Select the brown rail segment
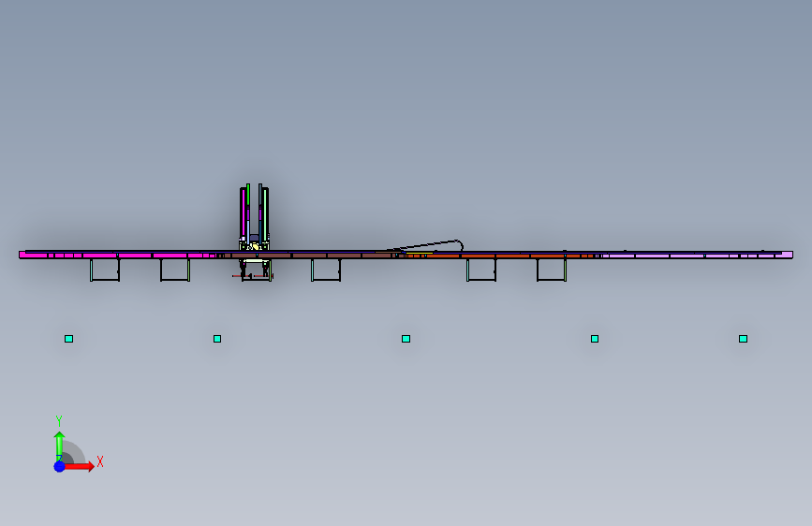The width and height of the screenshot is (812, 526). (x=309, y=256)
